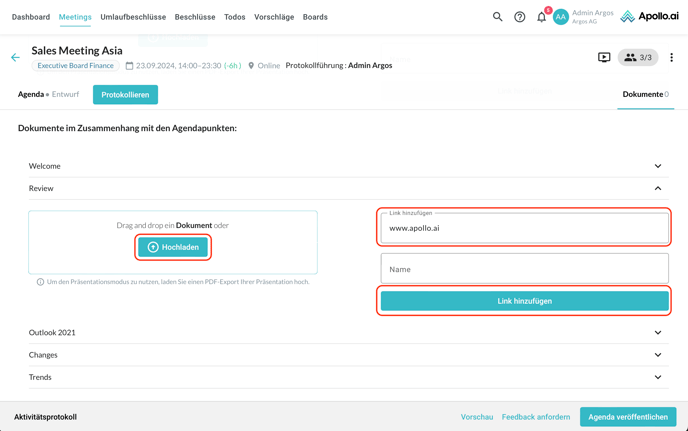The width and height of the screenshot is (688, 431).
Task: Expand the Trends agenda item
Action: click(657, 377)
